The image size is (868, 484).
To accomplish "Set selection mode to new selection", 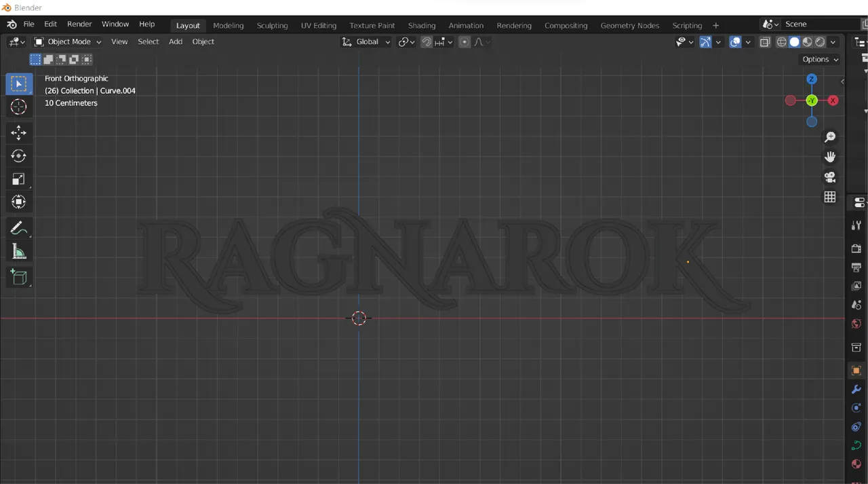I will click(35, 60).
